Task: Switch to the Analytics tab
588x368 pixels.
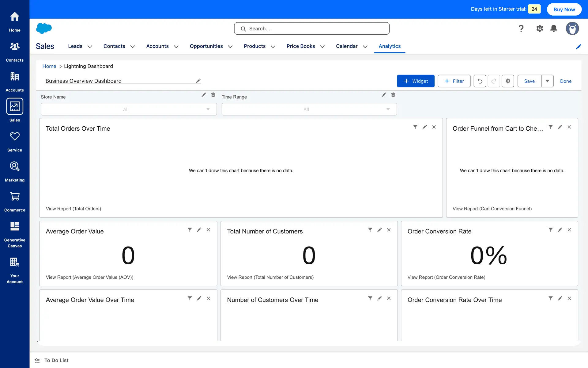Action: pos(390,46)
